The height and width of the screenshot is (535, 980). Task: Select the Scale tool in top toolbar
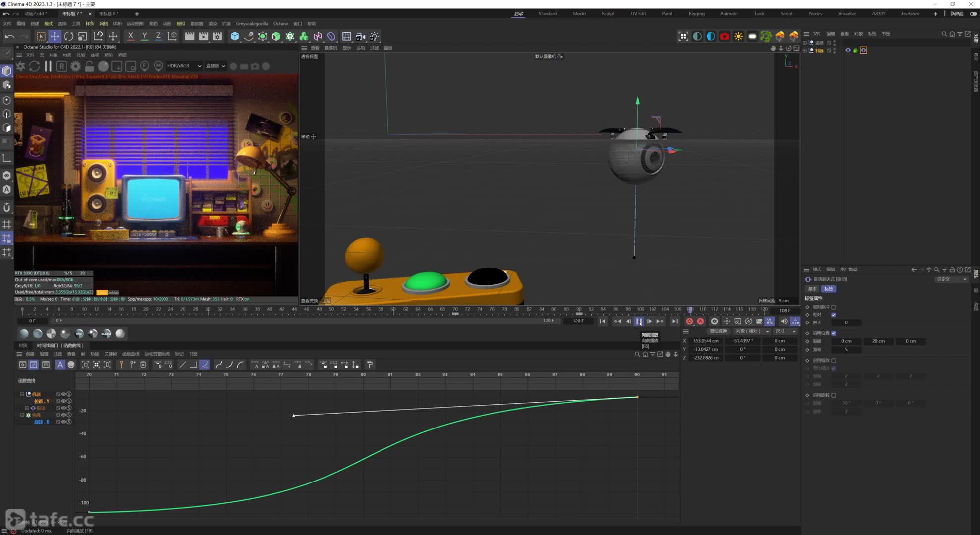coord(82,36)
